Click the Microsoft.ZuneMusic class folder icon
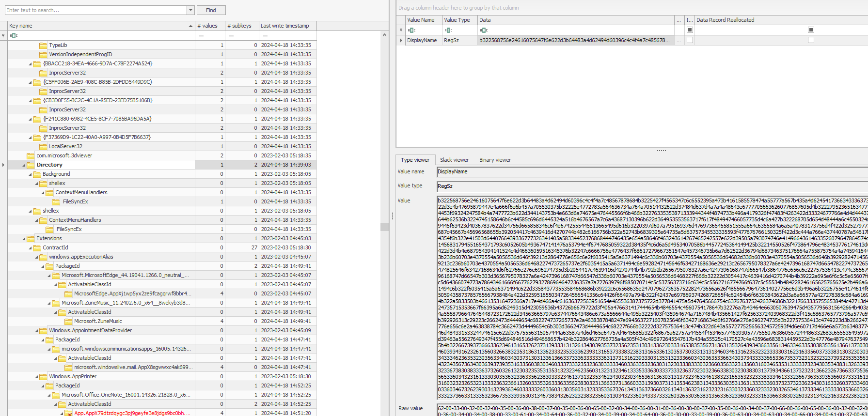 [68, 321]
